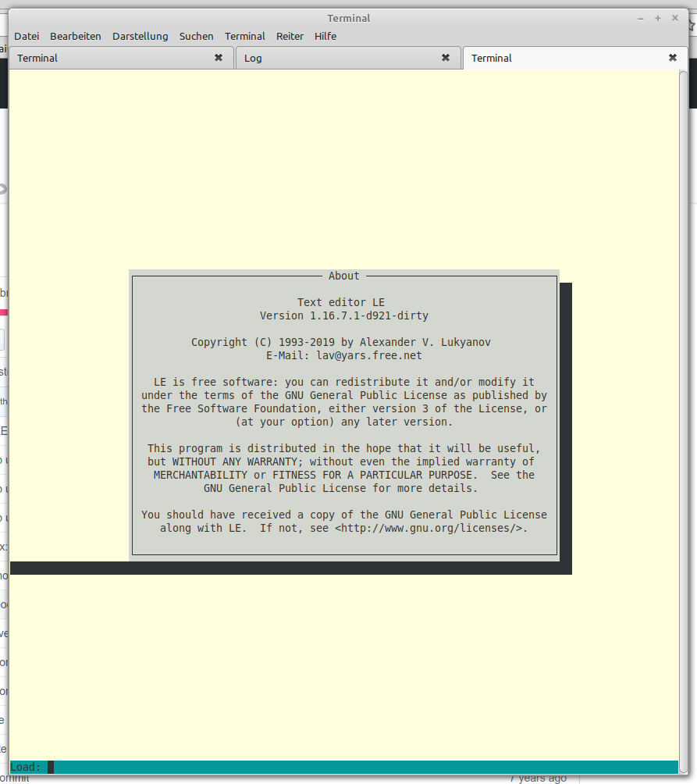Minimize the Terminal window
Screen dimensions: 697x784
641,19
